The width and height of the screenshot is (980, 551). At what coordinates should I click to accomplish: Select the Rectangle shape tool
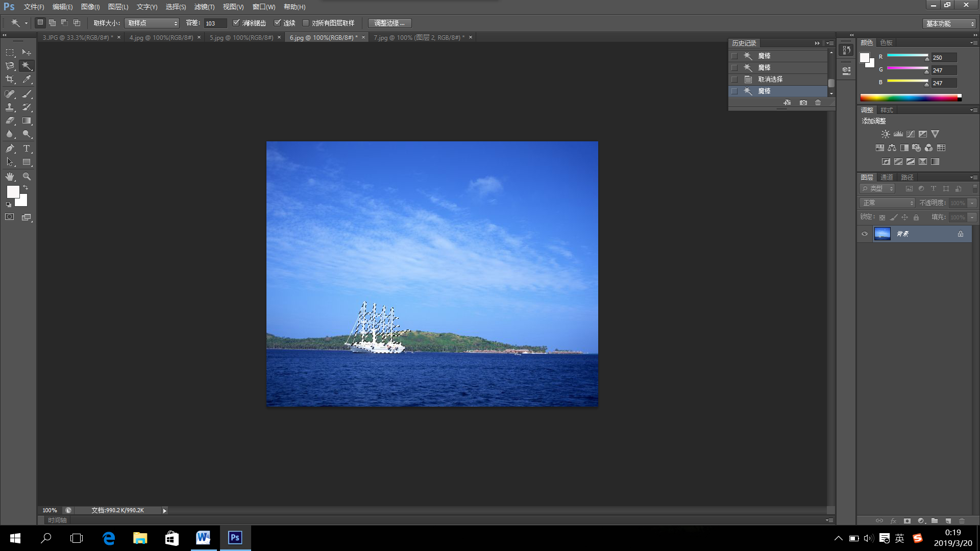(x=27, y=162)
